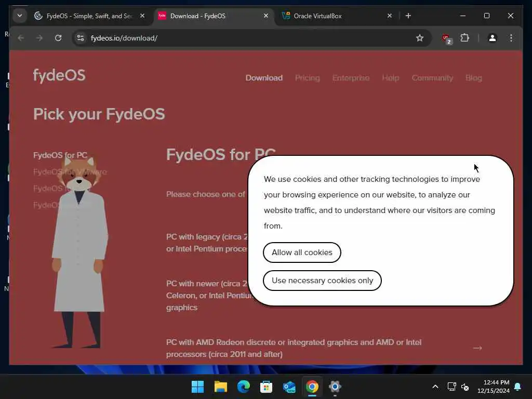Open the Download nav item
532x399 pixels.
(264, 78)
